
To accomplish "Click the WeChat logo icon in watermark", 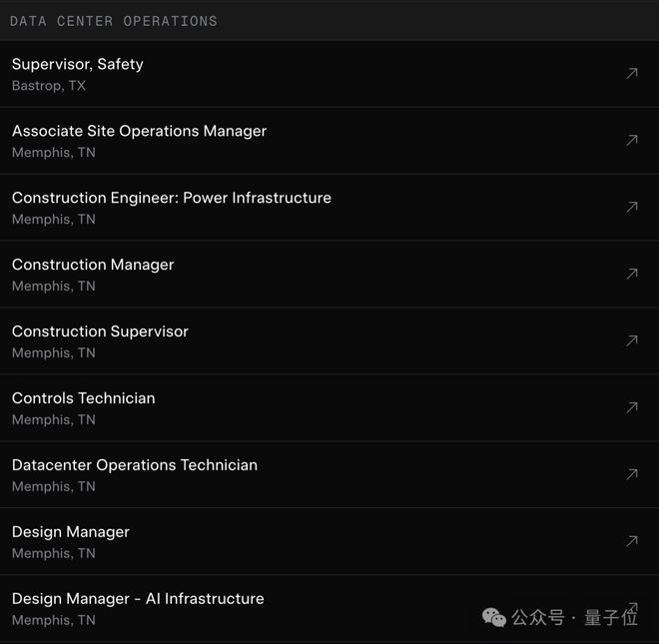I will 494,618.
